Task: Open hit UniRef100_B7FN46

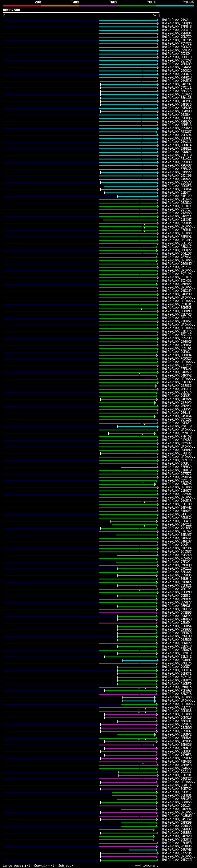Action: pos(177,26)
